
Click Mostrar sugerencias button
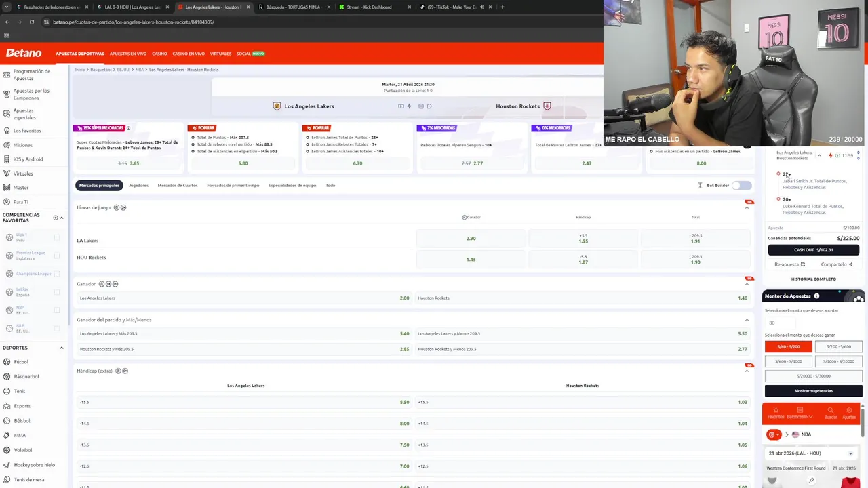click(x=813, y=391)
